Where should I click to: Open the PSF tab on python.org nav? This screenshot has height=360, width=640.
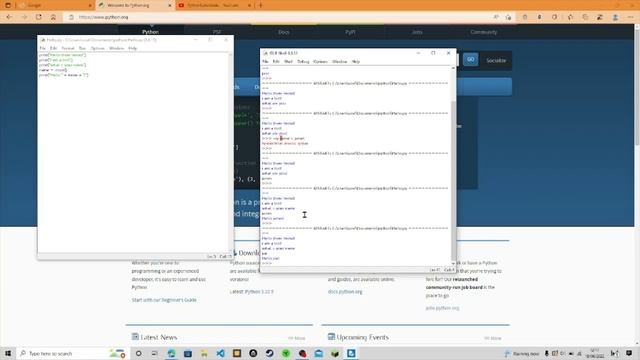(x=217, y=32)
